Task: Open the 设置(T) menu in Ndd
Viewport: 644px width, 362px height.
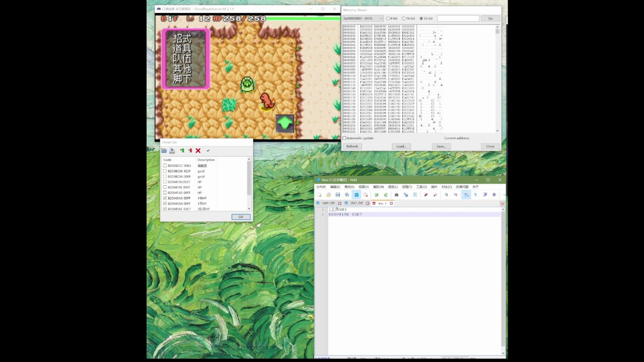Action: 407,187
